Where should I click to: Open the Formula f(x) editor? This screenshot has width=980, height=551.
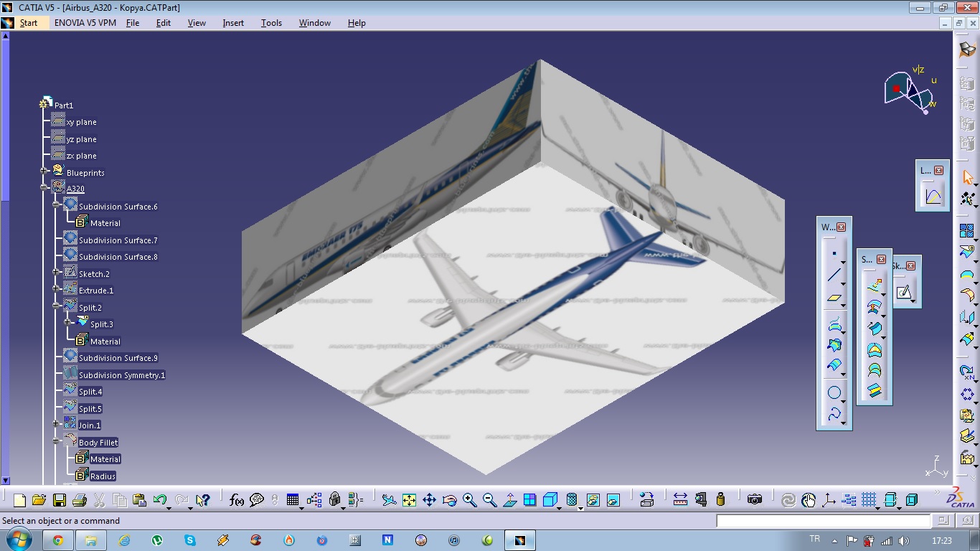tap(237, 500)
